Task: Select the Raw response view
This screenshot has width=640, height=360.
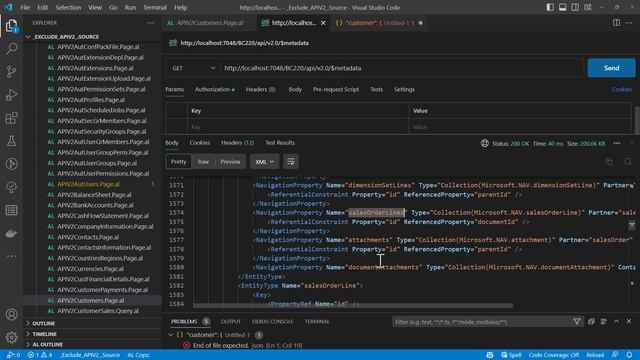Action: pyautogui.click(x=203, y=162)
